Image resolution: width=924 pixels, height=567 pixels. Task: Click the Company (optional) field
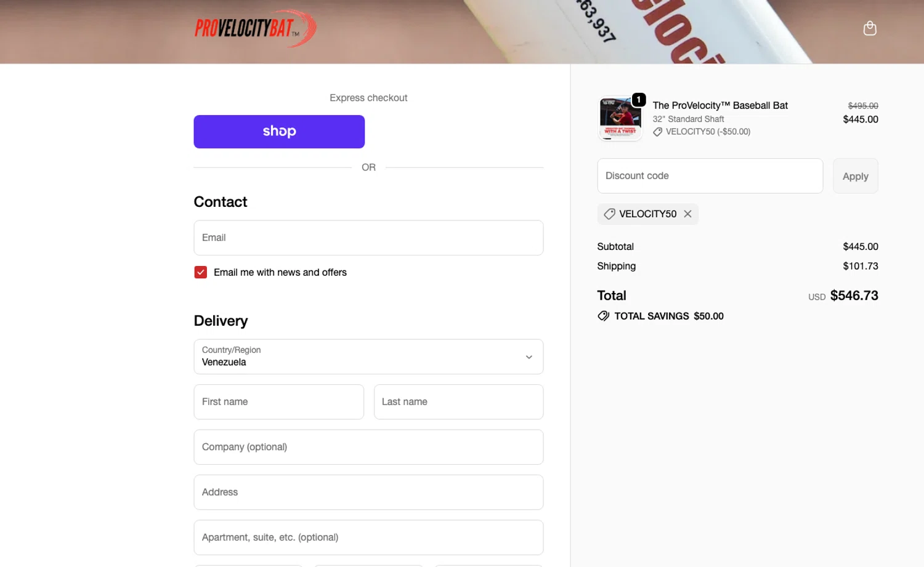[368, 447]
